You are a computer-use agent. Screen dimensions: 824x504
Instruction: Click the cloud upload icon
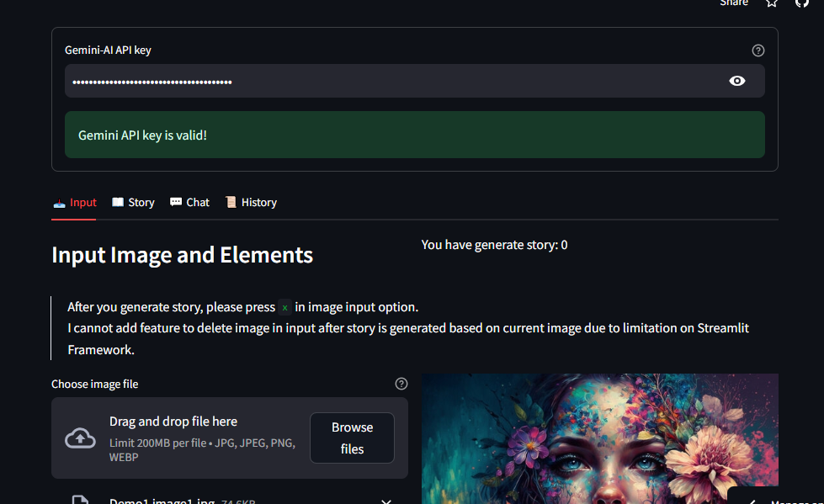coord(80,438)
